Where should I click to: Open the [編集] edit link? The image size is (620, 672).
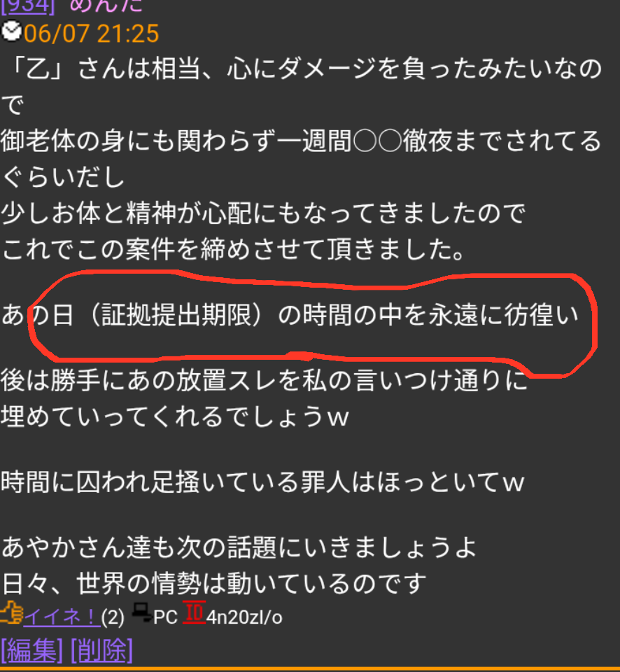click(x=31, y=650)
